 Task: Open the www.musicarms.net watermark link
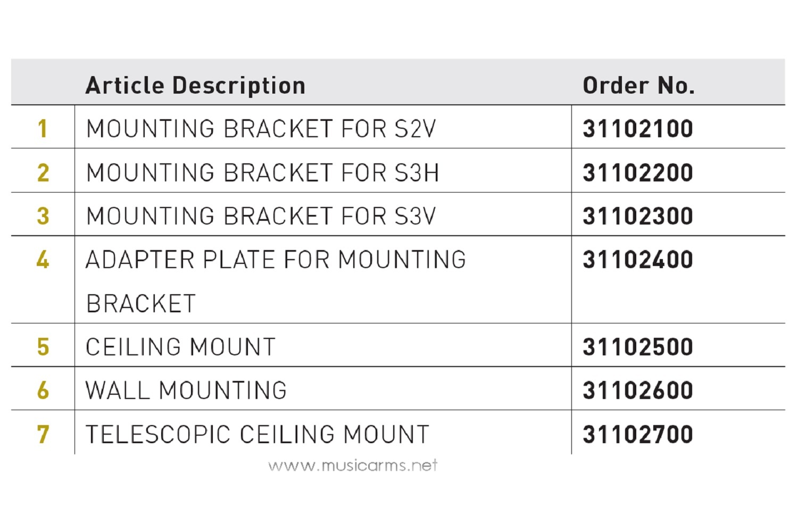pos(353,466)
